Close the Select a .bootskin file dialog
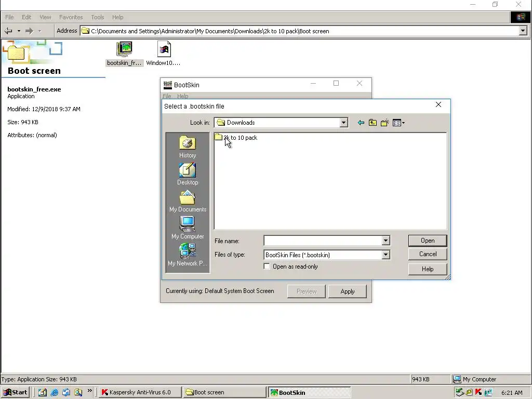 (438, 104)
